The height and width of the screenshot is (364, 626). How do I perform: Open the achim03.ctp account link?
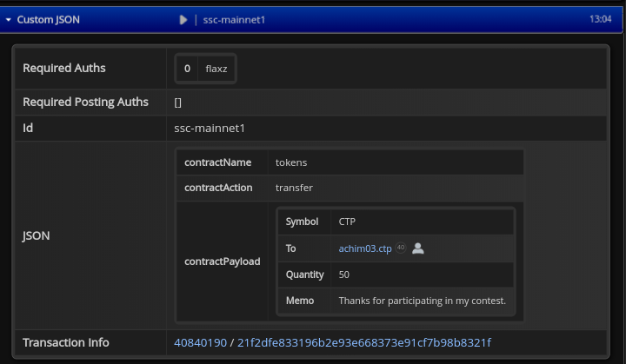coord(365,248)
